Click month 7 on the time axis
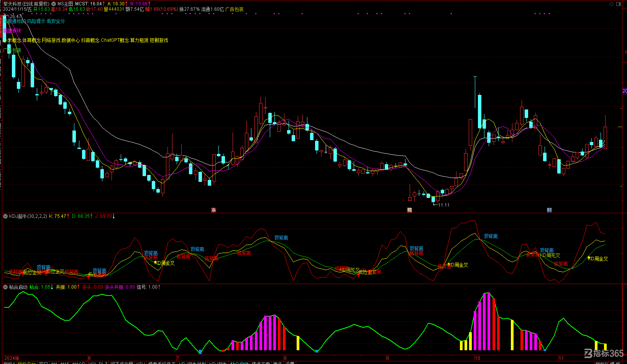 [x=178, y=358]
